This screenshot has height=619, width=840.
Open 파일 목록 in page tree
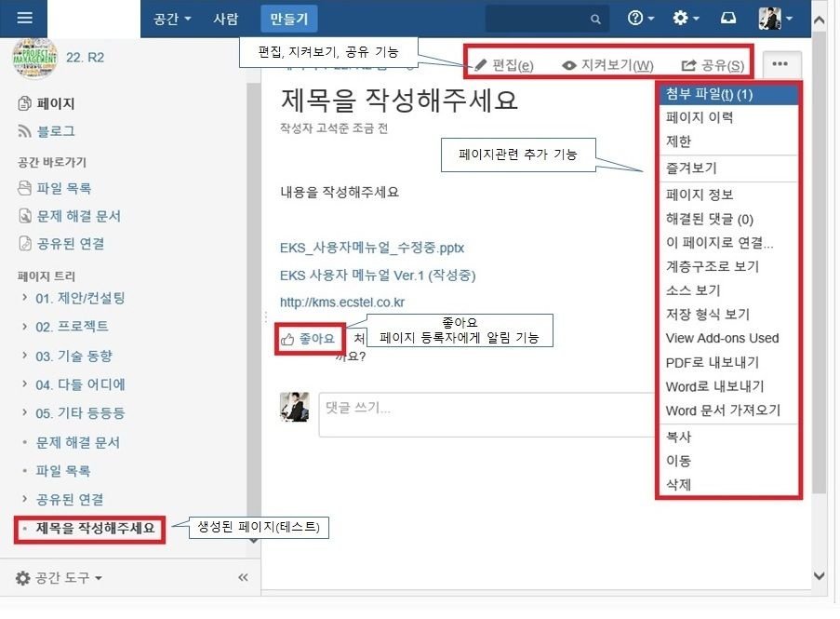coord(62,471)
